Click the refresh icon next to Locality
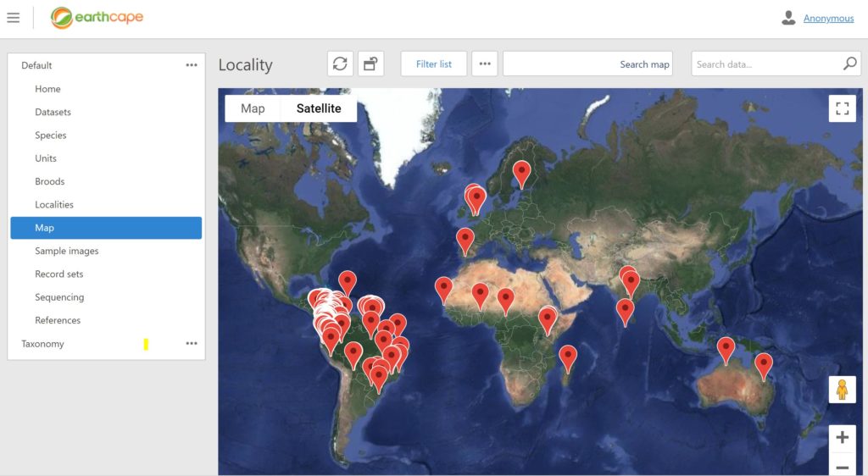The width and height of the screenshot is (868, 476). point(340,64)
